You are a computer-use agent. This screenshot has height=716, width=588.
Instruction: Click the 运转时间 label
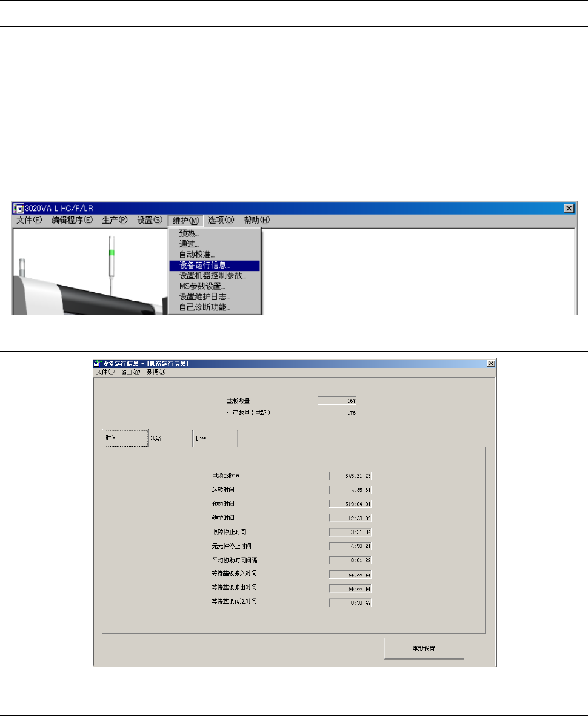point(223,489)
